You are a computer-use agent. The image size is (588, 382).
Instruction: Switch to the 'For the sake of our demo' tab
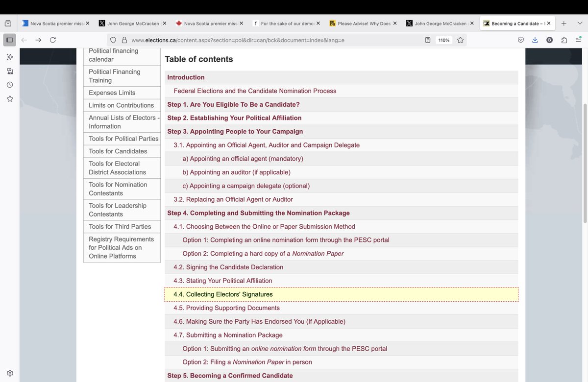[x=286, y=23]
